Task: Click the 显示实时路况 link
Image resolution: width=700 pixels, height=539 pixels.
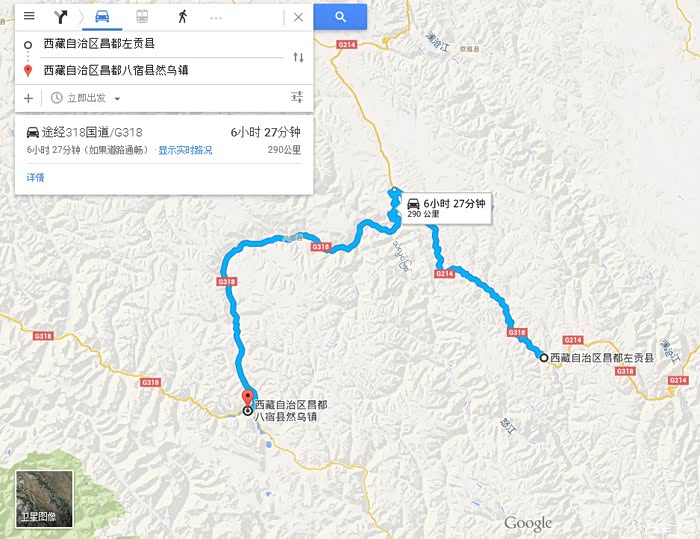Action: (185, 150)
